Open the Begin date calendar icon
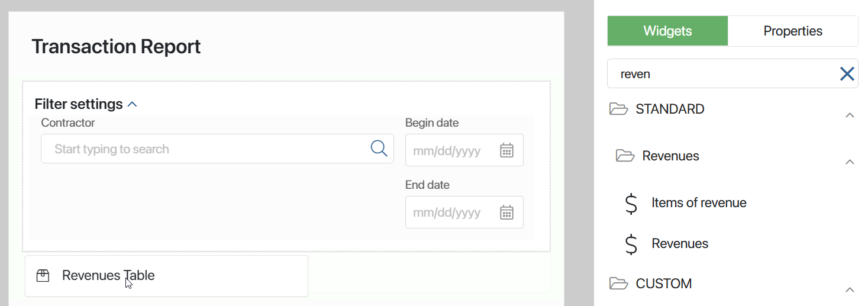Screen dimensions: 868x306 (x=506, y=150)
